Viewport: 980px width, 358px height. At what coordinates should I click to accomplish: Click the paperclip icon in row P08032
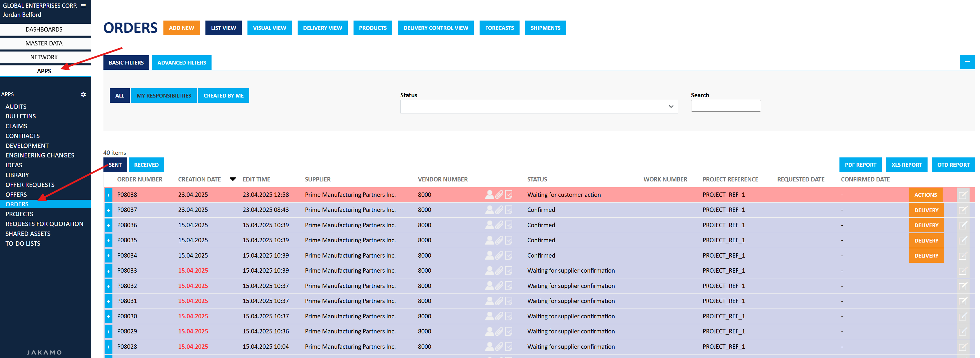[499, 286]
